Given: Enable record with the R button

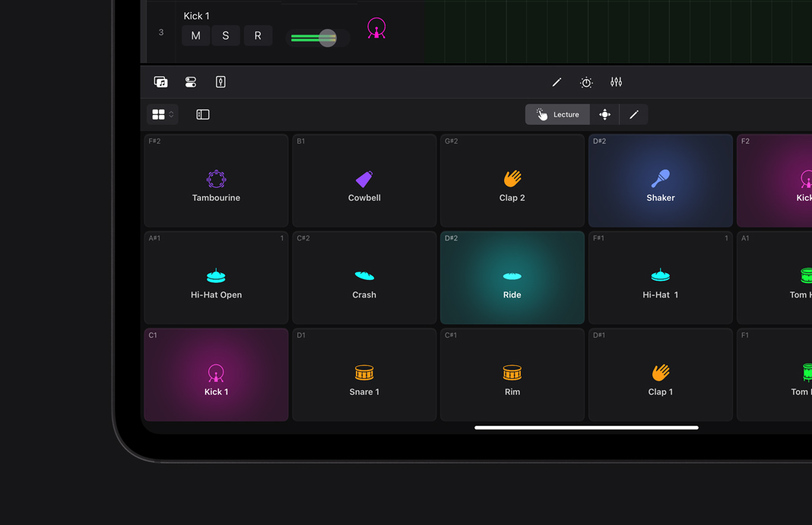Looking at the screenshot, I should pyautogui.click(x=258, y=35).
